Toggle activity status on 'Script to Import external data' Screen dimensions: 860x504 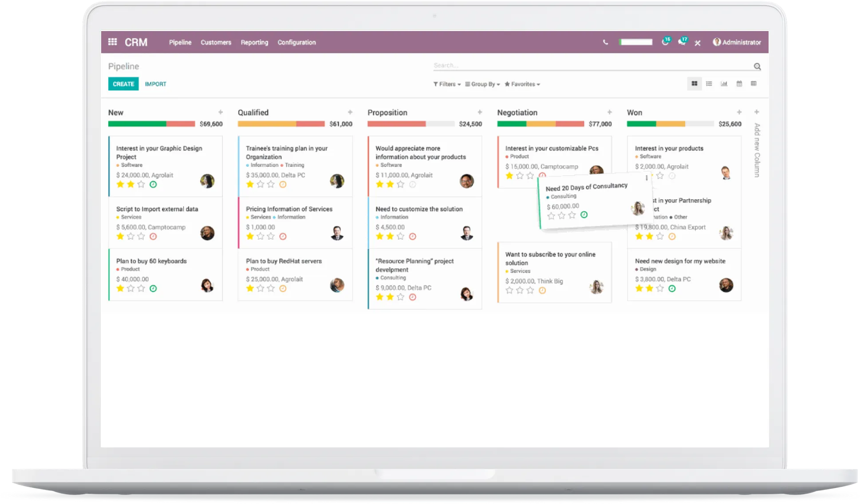pos(153,236)
